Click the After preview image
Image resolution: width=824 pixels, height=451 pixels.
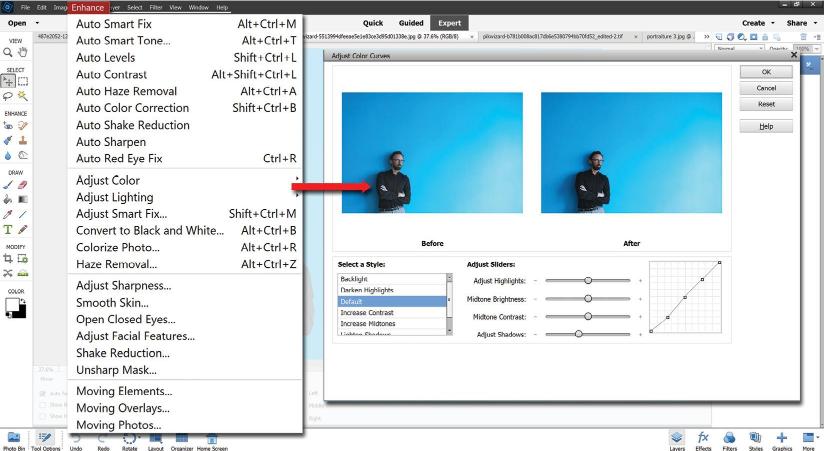tap(631, 152)
